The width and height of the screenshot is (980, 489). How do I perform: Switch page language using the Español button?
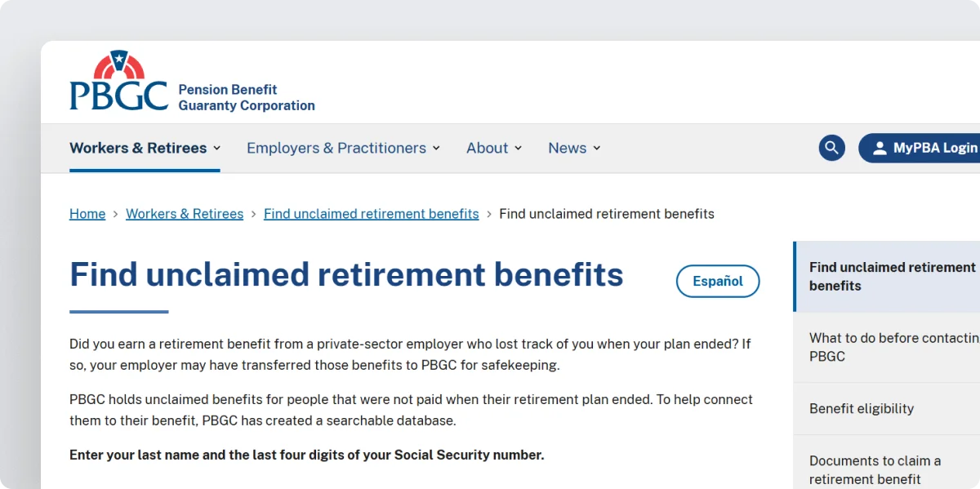click(717, 281)
